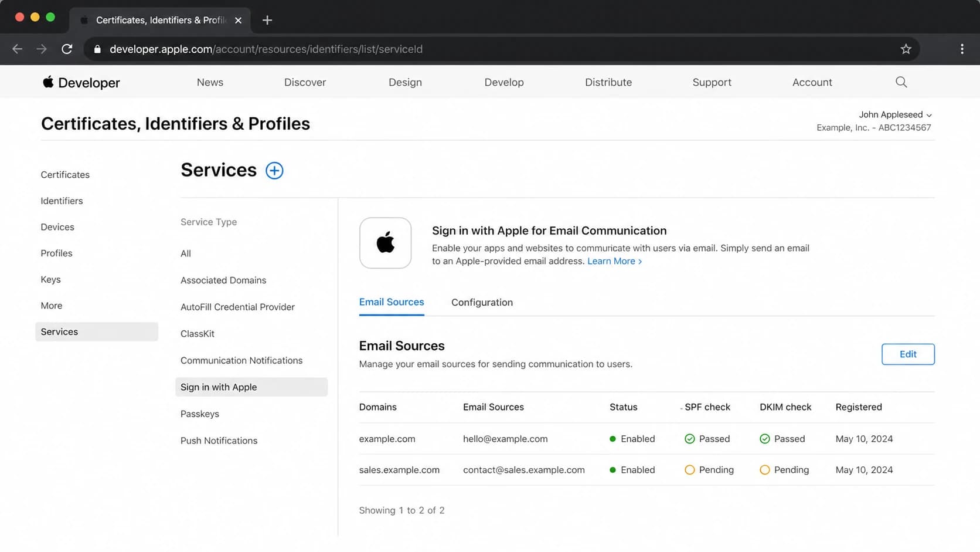Click the Status column header
The height and width of the screenshot is (552, 980).
coord(623,407)
